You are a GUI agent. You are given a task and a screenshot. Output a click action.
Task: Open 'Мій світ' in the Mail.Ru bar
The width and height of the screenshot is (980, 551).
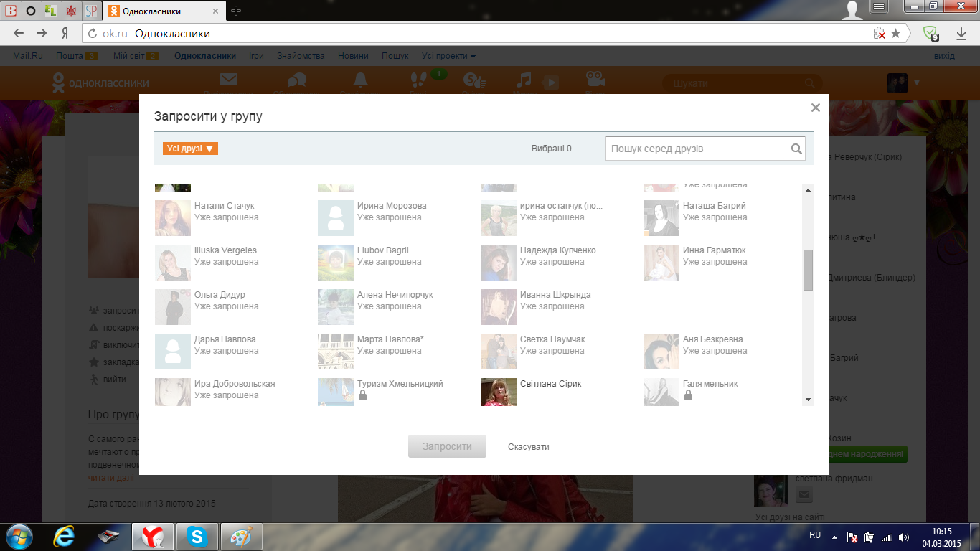[x=129, y=56]
